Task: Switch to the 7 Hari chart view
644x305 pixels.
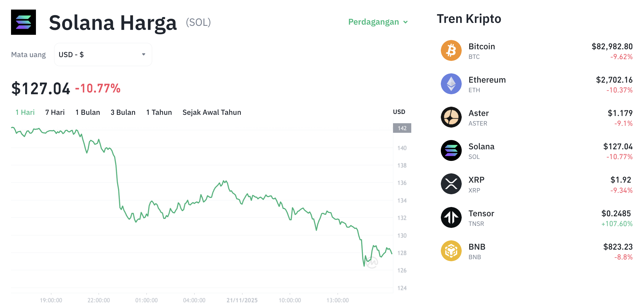Action: [x=54, y=112]
